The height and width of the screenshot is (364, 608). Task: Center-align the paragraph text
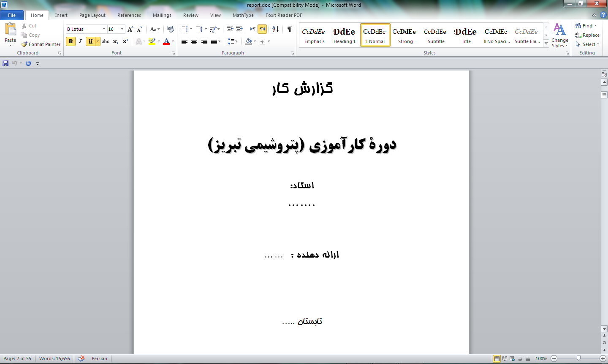point(194,41)
